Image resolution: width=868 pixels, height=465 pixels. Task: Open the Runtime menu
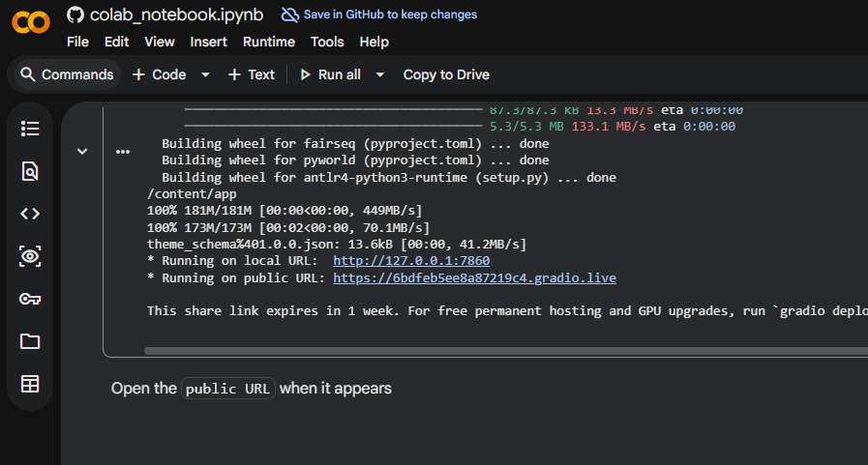269,42
